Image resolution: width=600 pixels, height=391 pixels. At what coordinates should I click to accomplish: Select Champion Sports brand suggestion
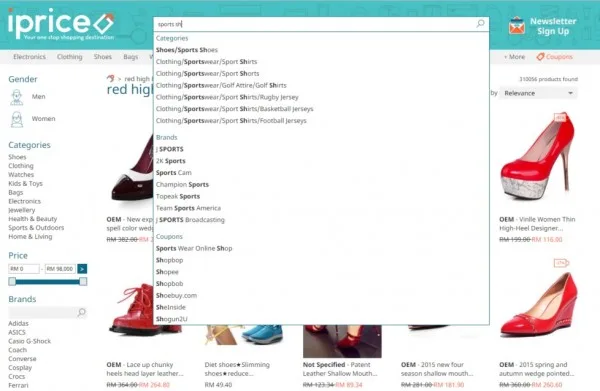click(x=183, y=185)
